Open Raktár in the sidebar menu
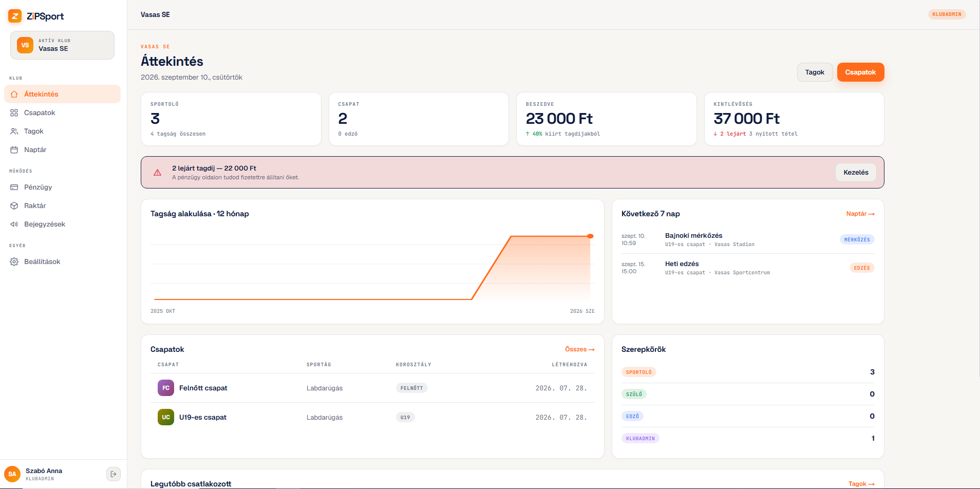This screenshot has height=489, width=980. [62, 205]
